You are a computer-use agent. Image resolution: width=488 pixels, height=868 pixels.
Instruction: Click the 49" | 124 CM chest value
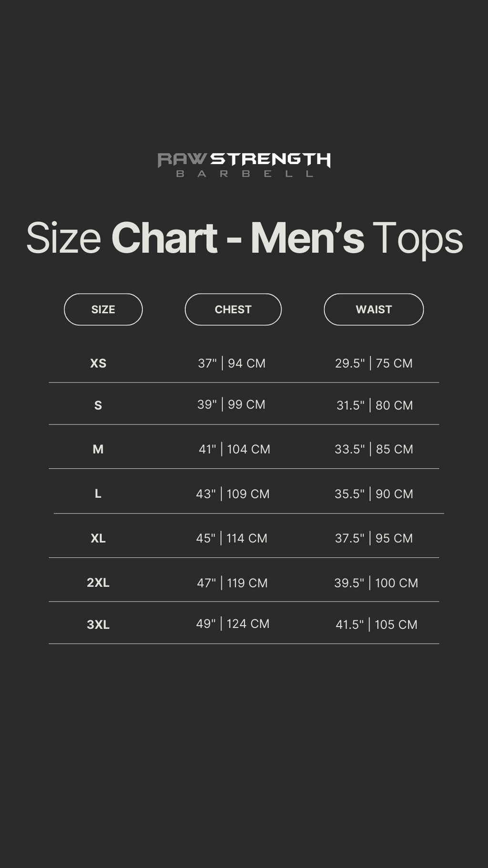coord(233,624)
